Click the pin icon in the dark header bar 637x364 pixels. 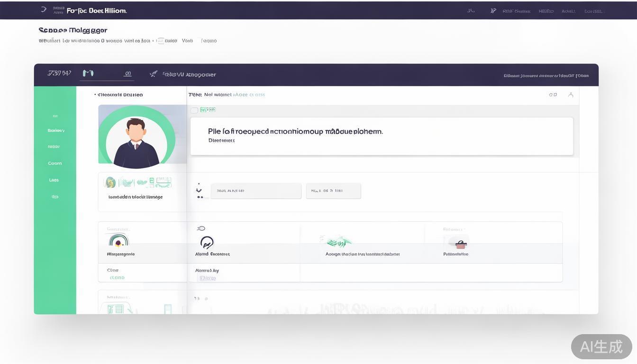click(x=154, y=74)
